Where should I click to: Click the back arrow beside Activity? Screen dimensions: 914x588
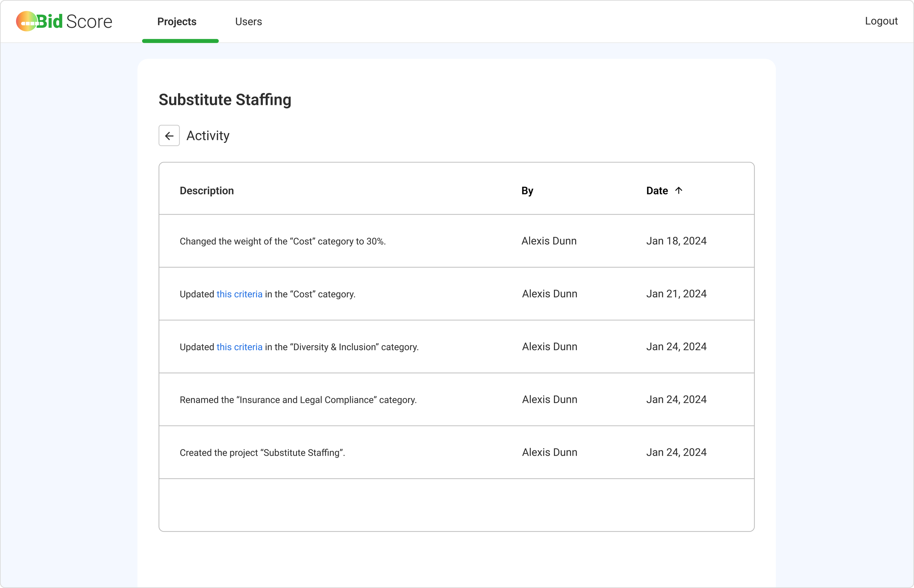[x=169, y=136]
